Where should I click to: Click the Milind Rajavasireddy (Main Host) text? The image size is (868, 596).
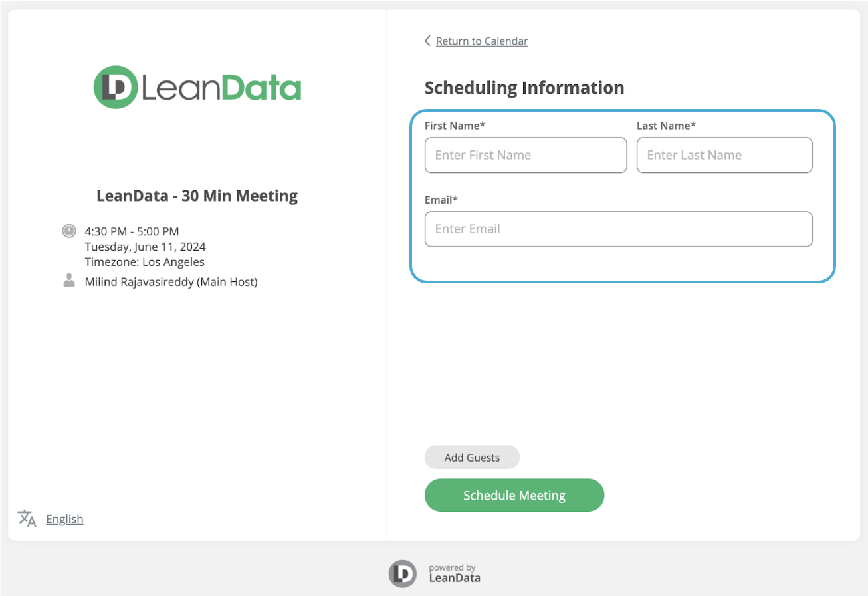[171, 282]
